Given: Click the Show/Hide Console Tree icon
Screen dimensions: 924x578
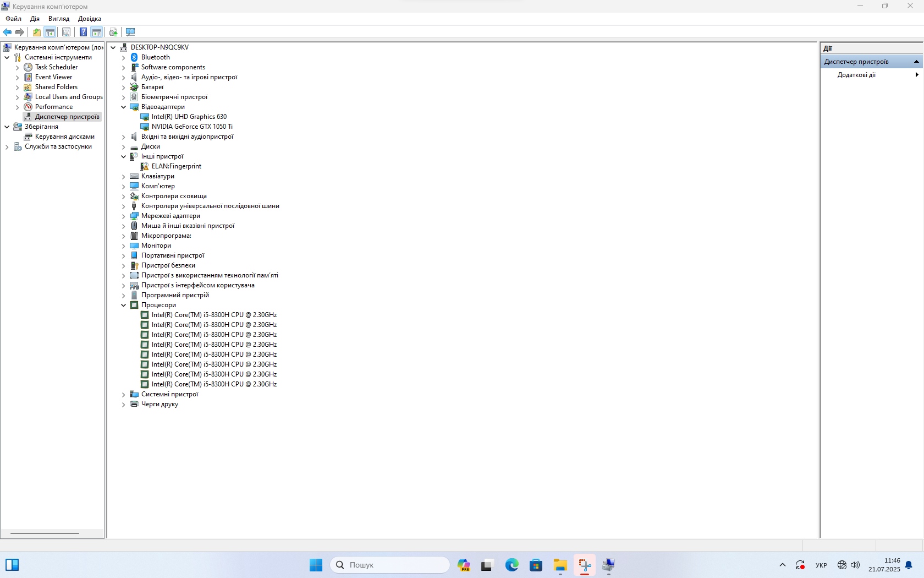Looking at the screenshot, I should (50, 32).
